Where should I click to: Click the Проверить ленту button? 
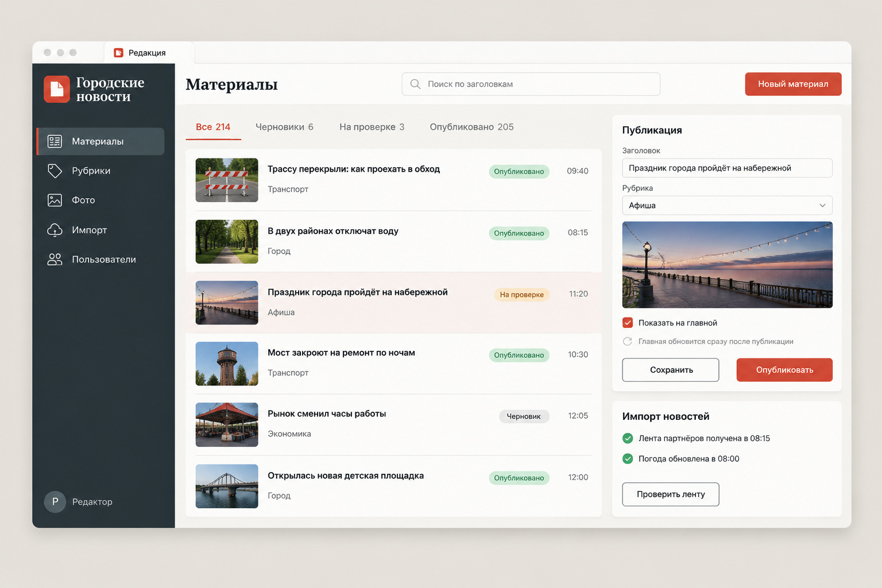pos(671,494)
